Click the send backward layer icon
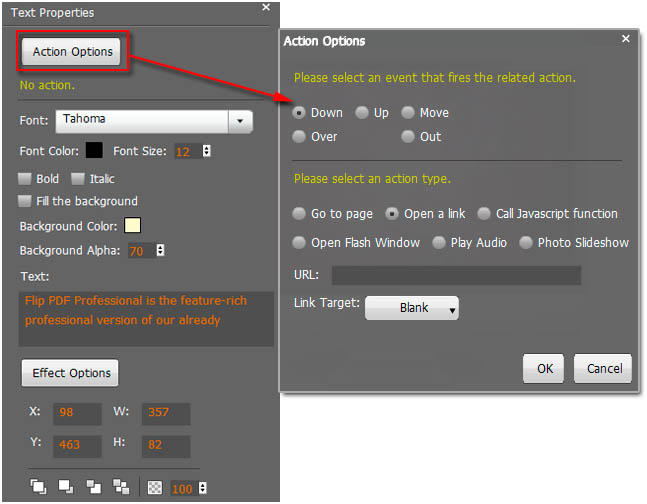Image resolution: width=647 pixels, height=504 pixels. pyautogui.click(x=93, y=487)
